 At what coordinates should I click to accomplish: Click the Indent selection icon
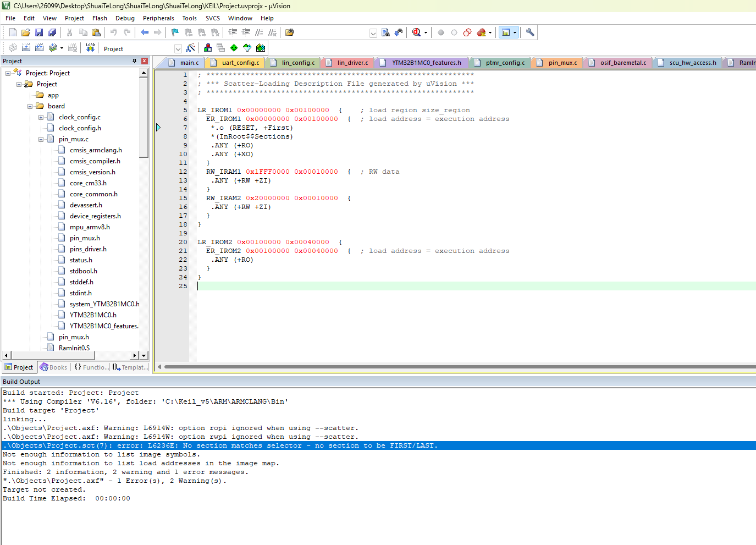point(233,32)
